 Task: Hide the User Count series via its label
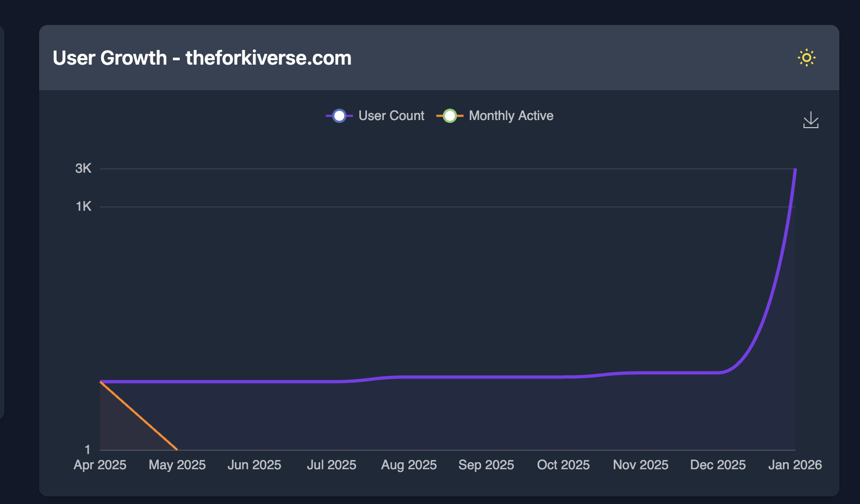click(x=391, y=116)
